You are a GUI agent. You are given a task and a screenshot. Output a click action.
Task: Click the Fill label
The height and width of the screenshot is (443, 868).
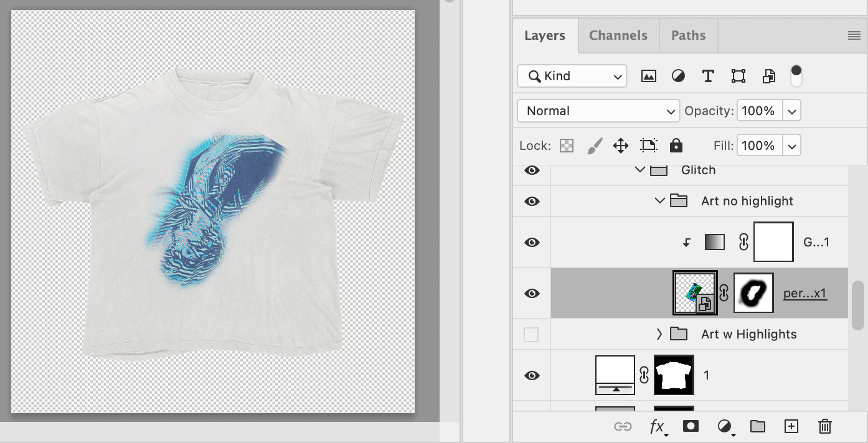tap(724, 146)
